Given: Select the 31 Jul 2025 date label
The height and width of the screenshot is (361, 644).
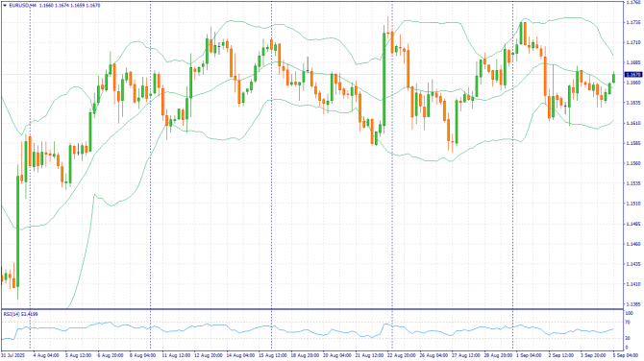Looking at the screenshot, I should (x=13, y=355).
